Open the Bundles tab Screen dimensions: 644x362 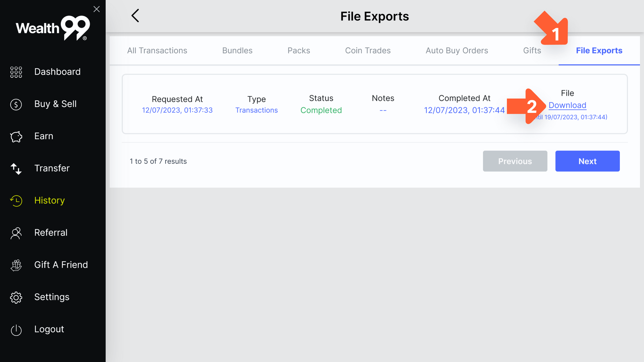click(x=237, y=51)
